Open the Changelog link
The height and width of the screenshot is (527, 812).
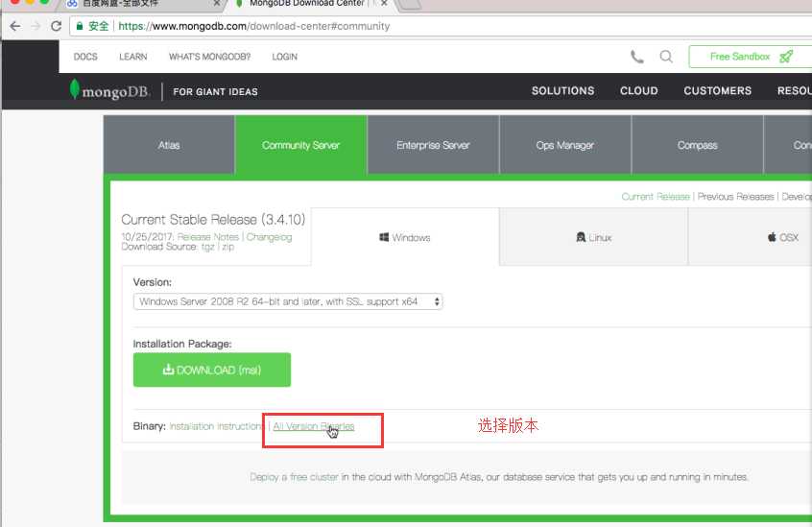tap(269, 236)
